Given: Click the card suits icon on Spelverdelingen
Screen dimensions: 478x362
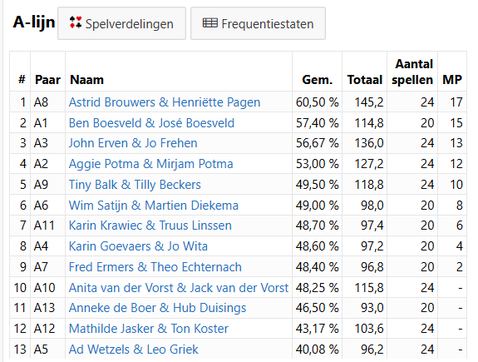Looking at the screenshot, I should tap(75, 23).
